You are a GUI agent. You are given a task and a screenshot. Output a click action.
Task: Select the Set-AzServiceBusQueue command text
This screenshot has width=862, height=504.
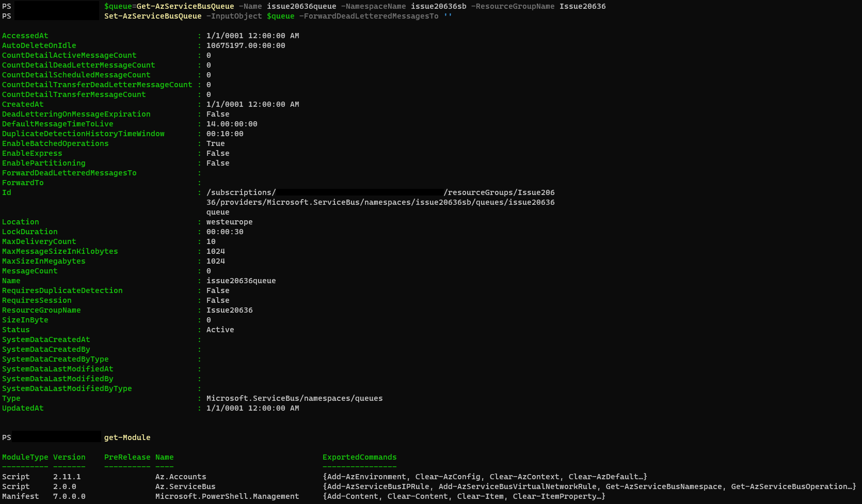153,16
